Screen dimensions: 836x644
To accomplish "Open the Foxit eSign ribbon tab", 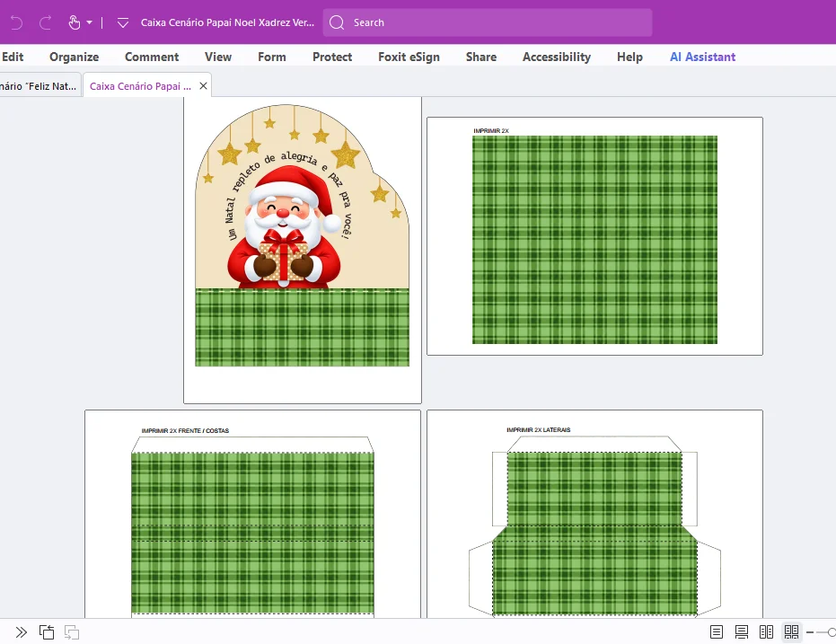I will (x=409, y=57).
